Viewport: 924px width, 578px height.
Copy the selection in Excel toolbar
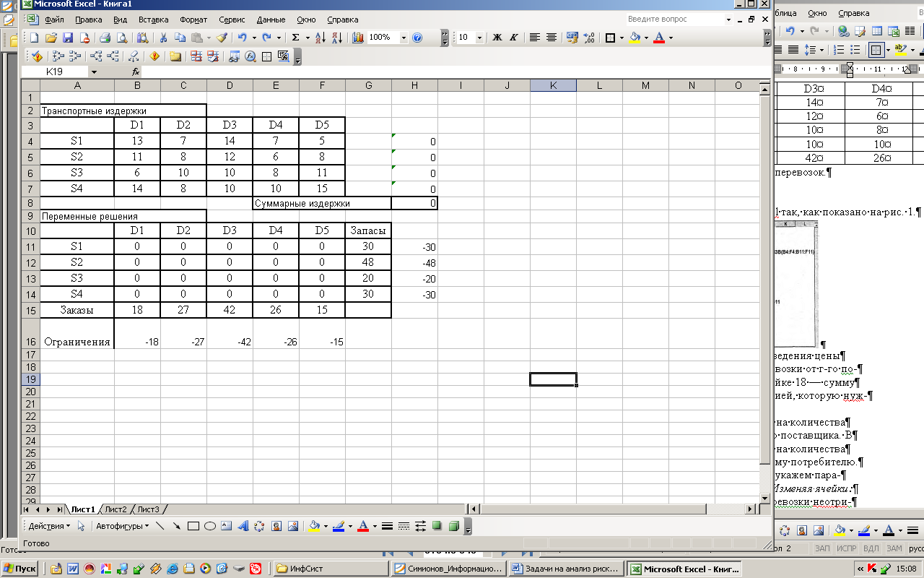[180, 38]
